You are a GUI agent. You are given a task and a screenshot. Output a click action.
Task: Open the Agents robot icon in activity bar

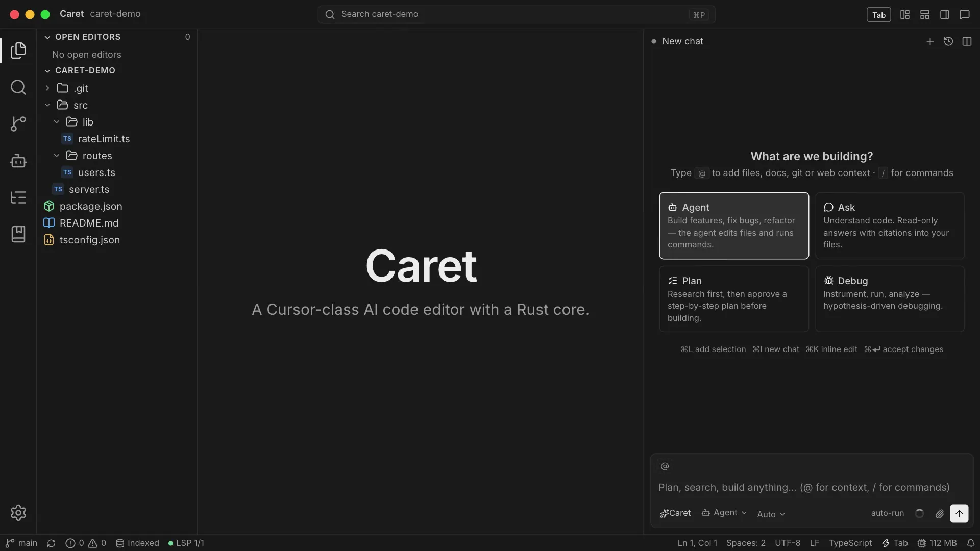click(x=18, y=161)
